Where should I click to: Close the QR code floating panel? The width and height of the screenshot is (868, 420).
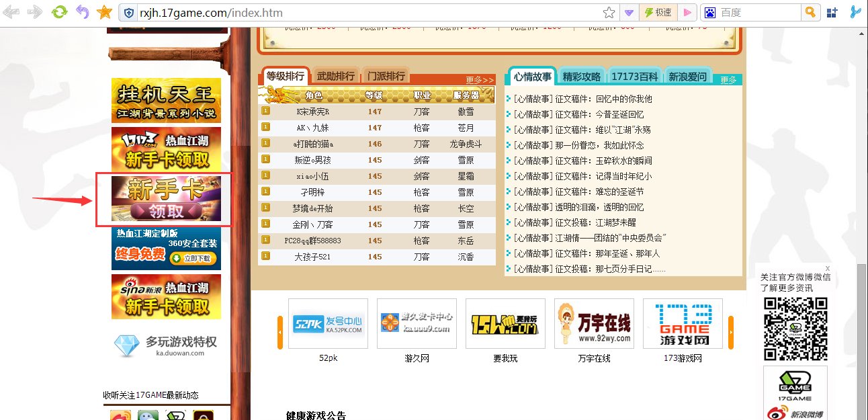point(828,267)
